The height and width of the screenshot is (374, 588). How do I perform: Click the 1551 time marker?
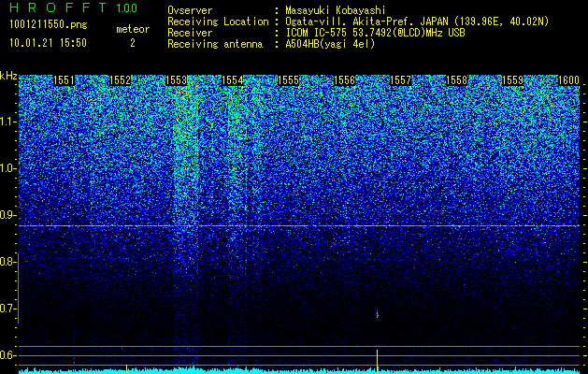[x=65, y=80]
